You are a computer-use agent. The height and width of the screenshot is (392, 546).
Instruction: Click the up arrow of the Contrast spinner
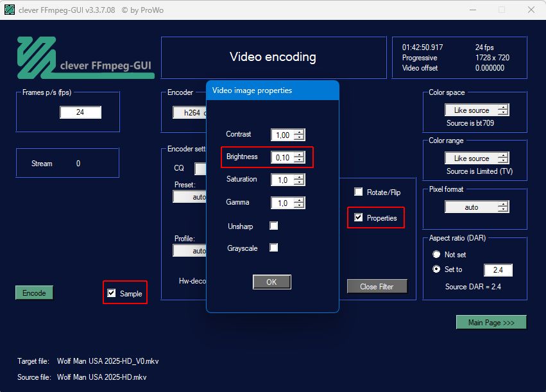point(299,132)
